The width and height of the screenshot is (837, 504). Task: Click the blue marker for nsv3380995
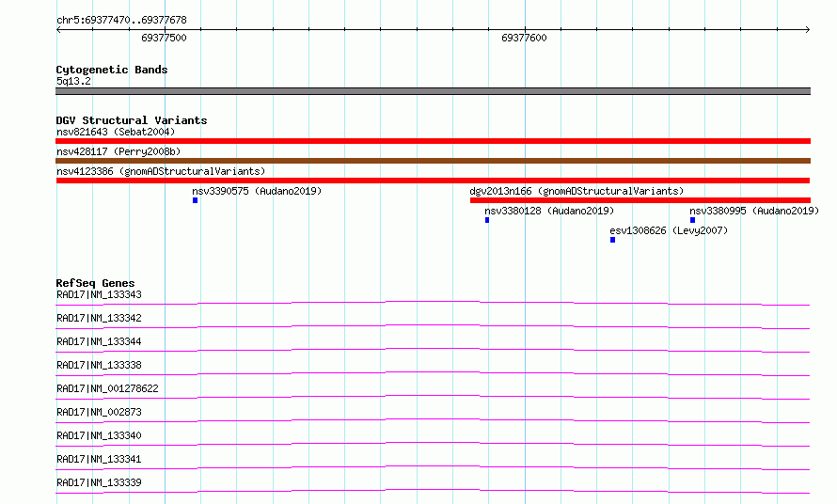tap(692, 220)
